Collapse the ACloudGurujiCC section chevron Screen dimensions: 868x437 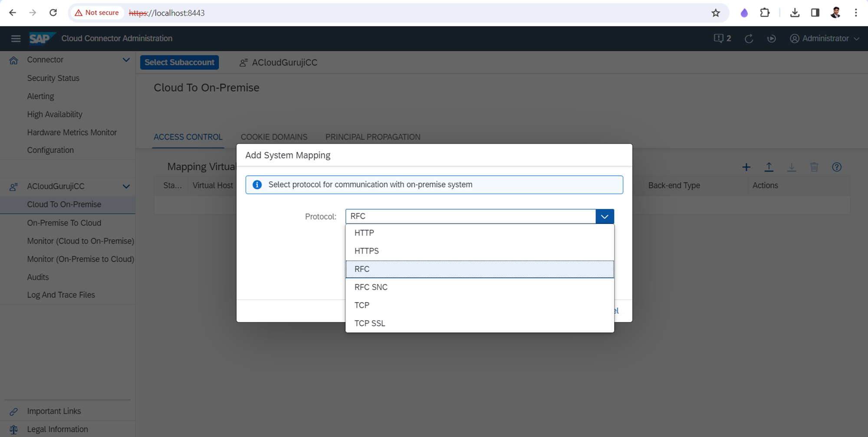[x=126, y=187]
